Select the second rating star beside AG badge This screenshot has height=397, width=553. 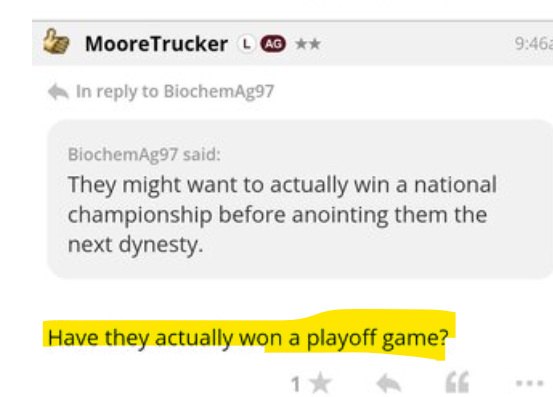point(314,44)
